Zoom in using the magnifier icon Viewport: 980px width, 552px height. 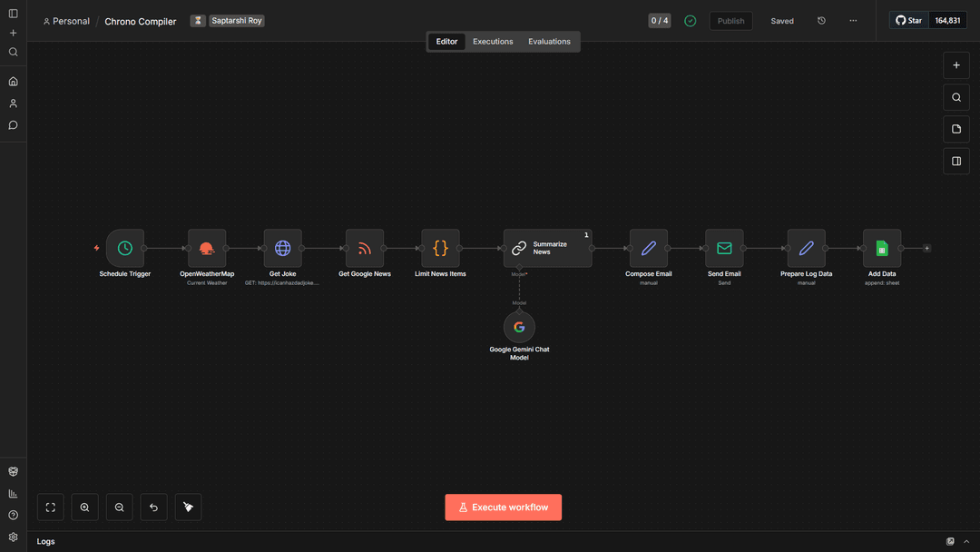84,507
